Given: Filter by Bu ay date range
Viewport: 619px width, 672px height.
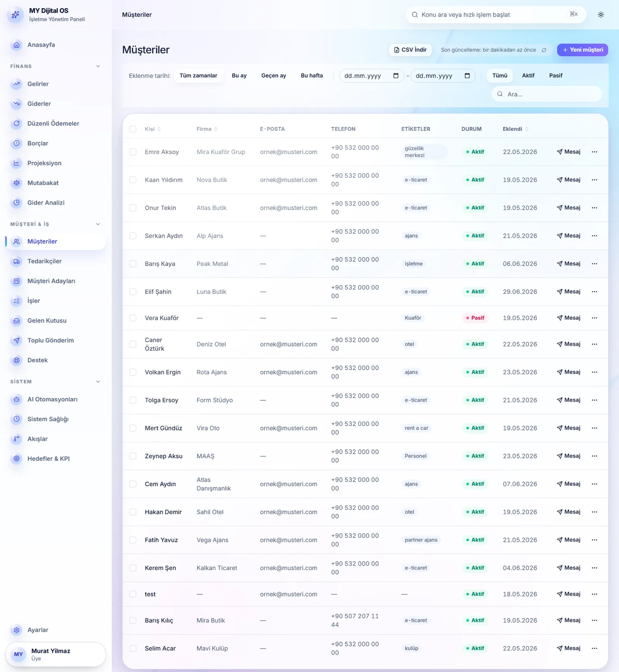Looking at the screenshot, I should (239, 76).
